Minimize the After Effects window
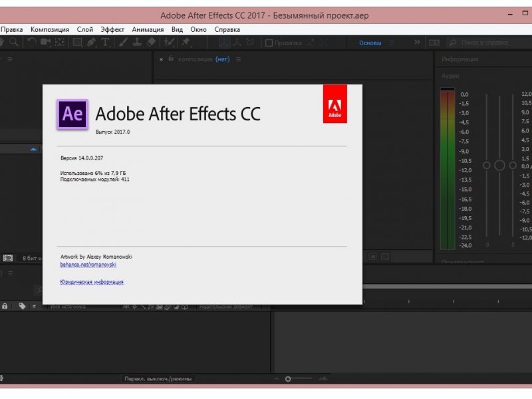 (510, 15)
